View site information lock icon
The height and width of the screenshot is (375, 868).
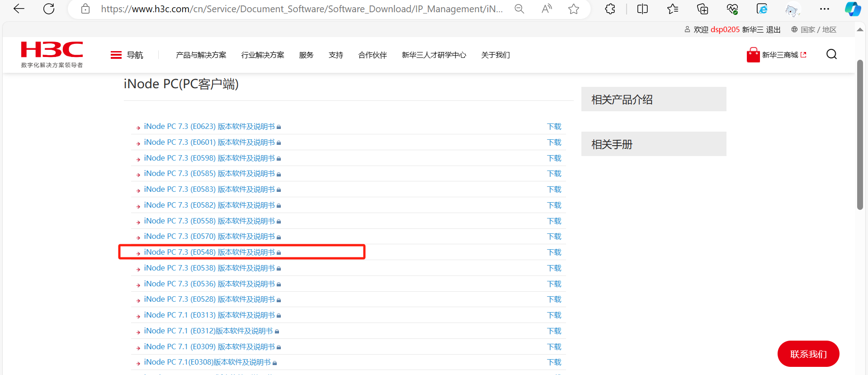tap(85, 9)
